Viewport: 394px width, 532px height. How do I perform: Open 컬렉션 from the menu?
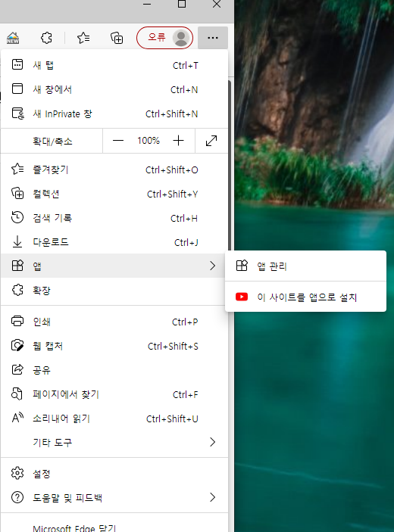tap(114, 194)
